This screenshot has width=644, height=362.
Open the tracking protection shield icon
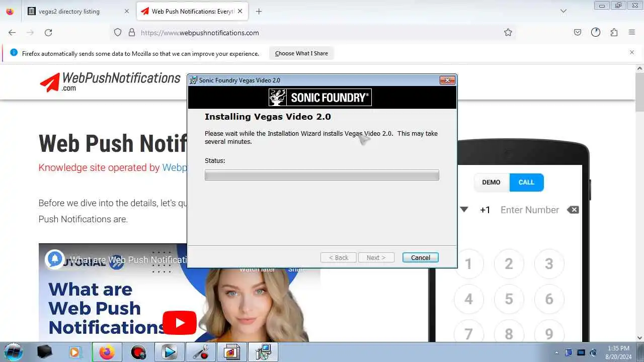tap(118, 32)
